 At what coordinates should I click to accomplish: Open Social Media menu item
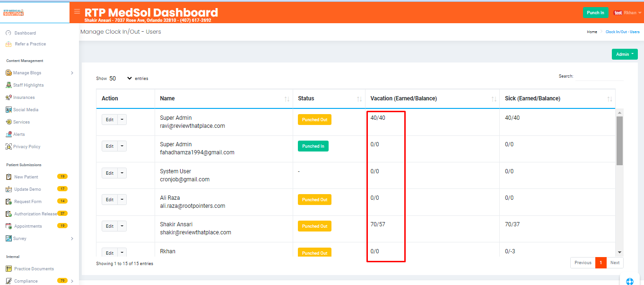tap(26, 110)
